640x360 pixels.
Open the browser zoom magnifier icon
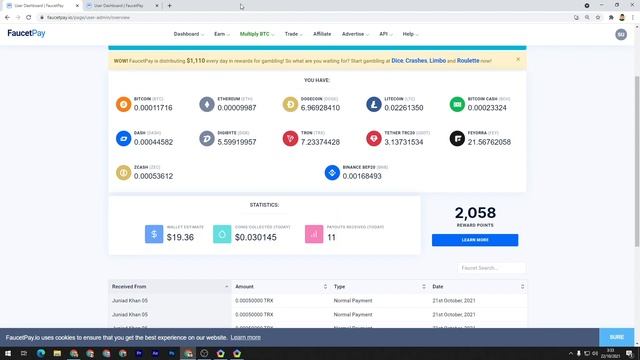(587, 18)
